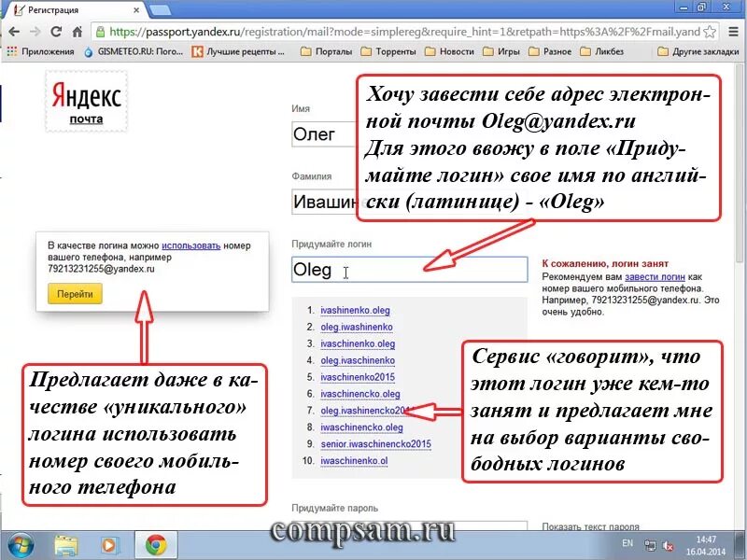Follow the использовать link in the tip
This screenshot has width=747, height=560.
pos(191,245)
